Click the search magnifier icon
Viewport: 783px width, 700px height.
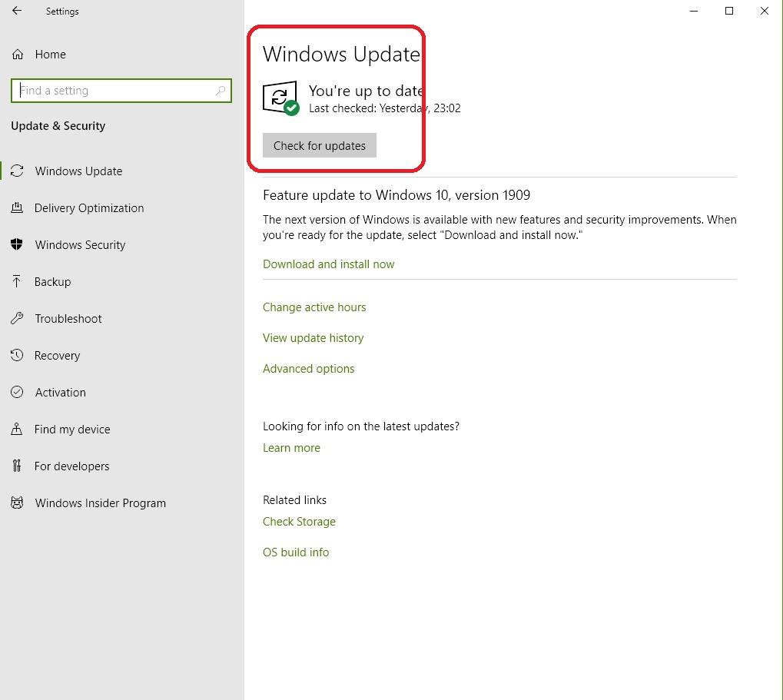[x=221, y=91]
